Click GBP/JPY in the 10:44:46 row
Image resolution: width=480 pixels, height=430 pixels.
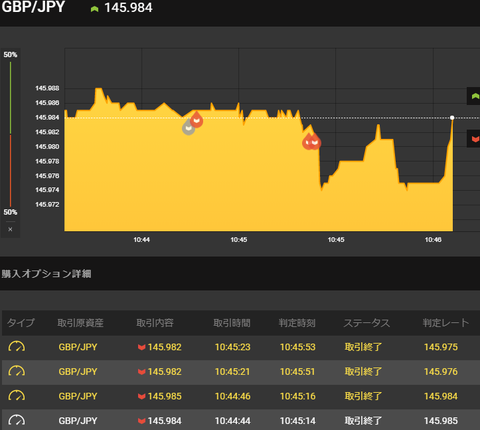78,396
